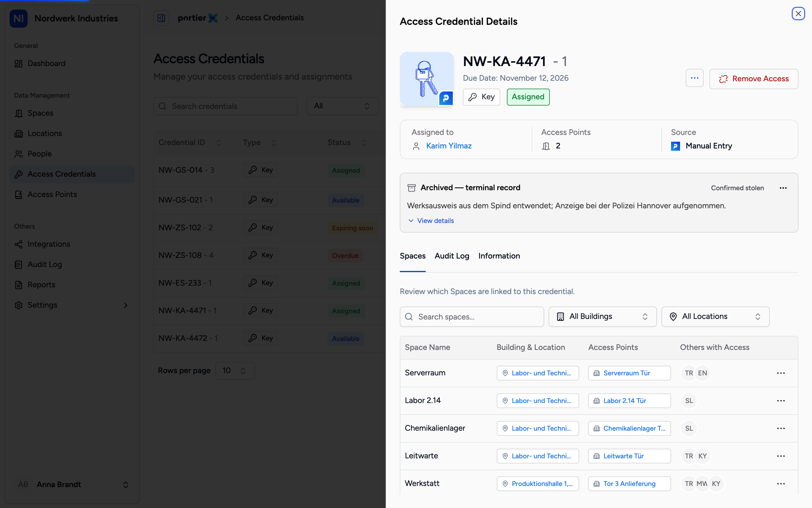Click the EN avatar in the Serverraum row
Image resolution: width=812 pixels, height=508 pixels.
[702, 373]
